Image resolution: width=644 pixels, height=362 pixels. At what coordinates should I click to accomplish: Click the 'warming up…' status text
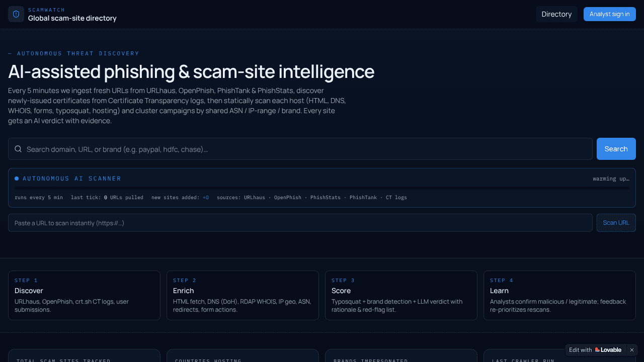pyautogui.click(x=611, y=178)
